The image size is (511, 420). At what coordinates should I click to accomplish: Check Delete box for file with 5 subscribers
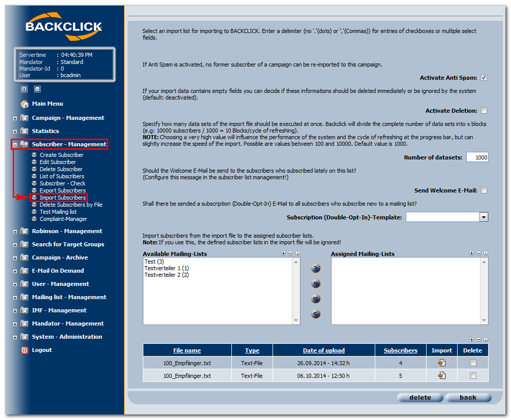pos(473,376)
